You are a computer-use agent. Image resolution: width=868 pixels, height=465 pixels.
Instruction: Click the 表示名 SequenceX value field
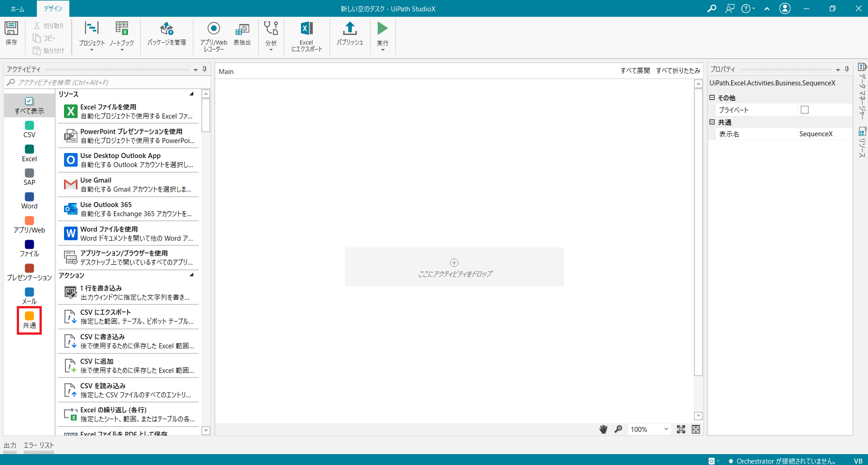[x=824, y=134]
